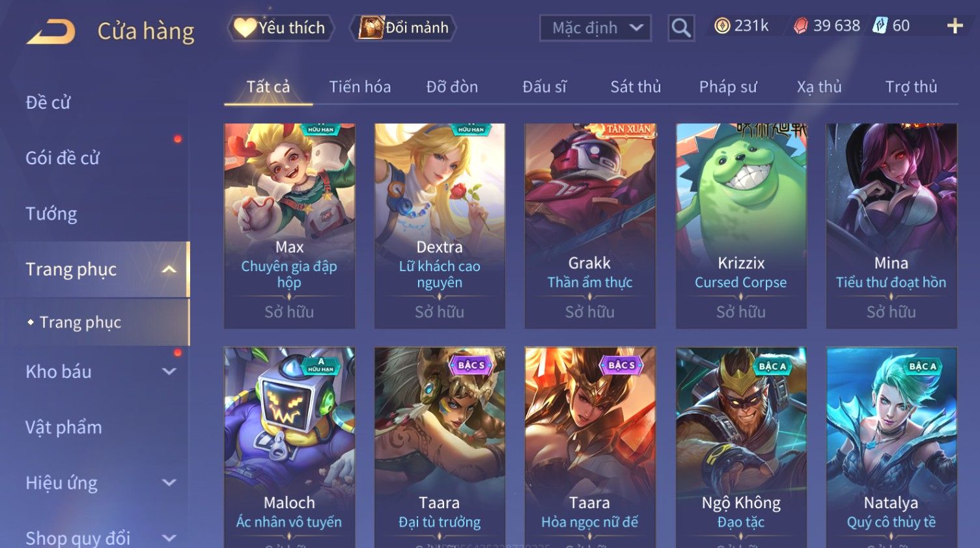The image size is (980, 548).
Task: Select the Tiến hóa filter tab
Action: (x=360, y=87)
